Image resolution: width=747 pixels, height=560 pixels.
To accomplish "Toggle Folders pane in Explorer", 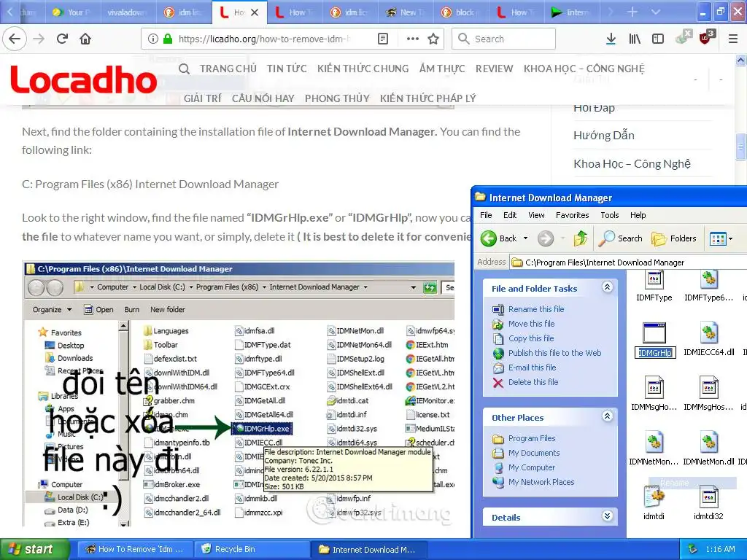I will pos(674,238).
